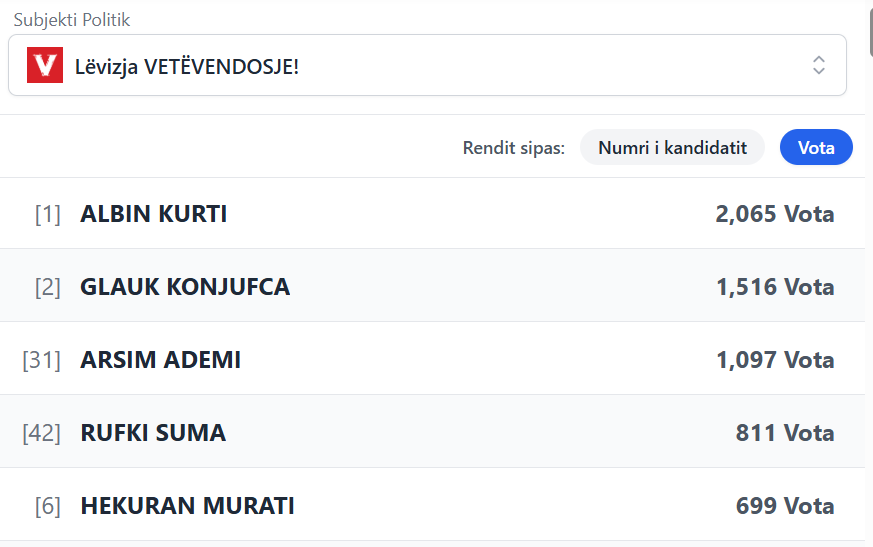Click the 811 Vota count
This screenshot has height=547, width=873.
click(785, 433)
